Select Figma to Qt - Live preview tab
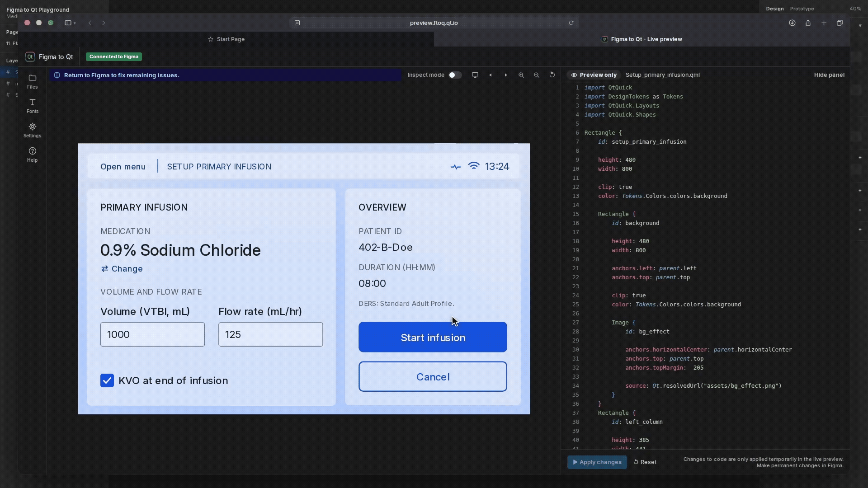Screen dimensions: 868x488 (642, 39)
